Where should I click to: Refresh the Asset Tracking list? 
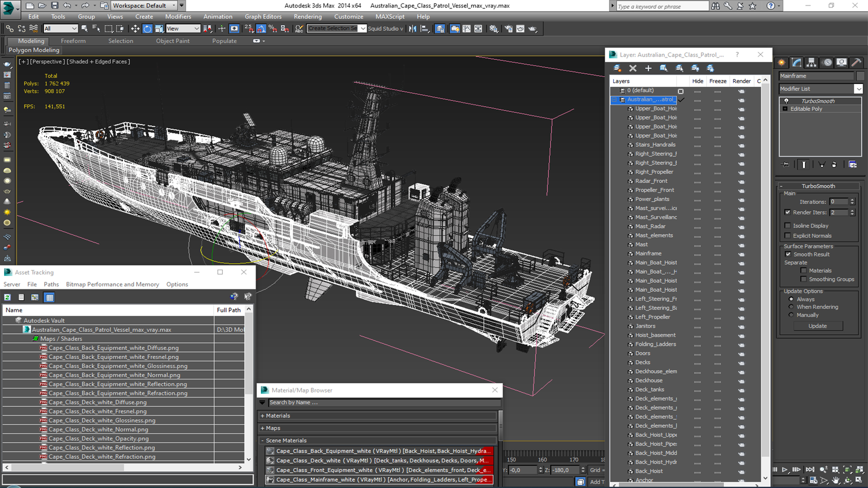click(7, 297)
